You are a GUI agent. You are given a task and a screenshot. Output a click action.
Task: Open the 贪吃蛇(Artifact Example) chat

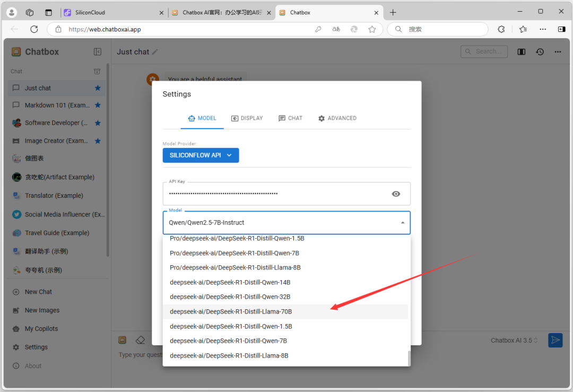(57, 177)
